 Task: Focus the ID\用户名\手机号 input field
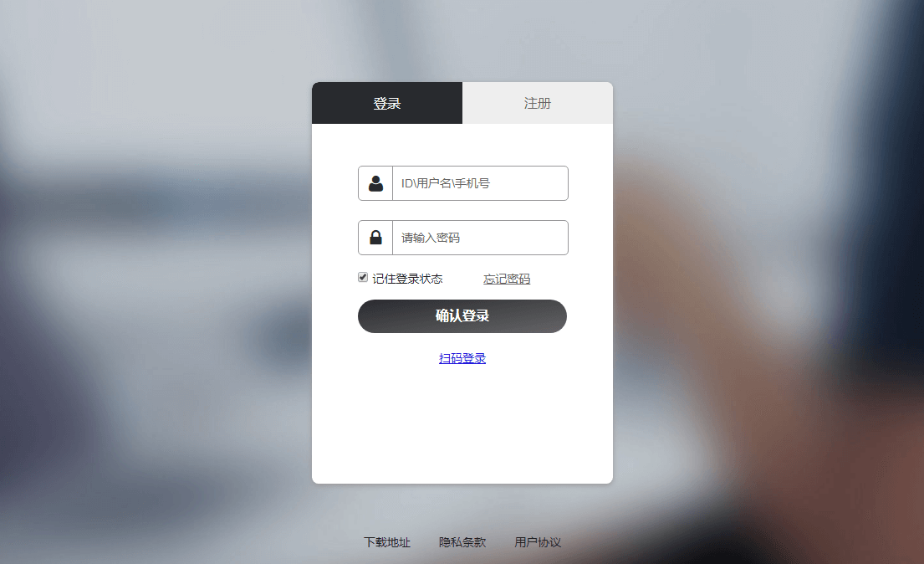(x=480, y=183)
